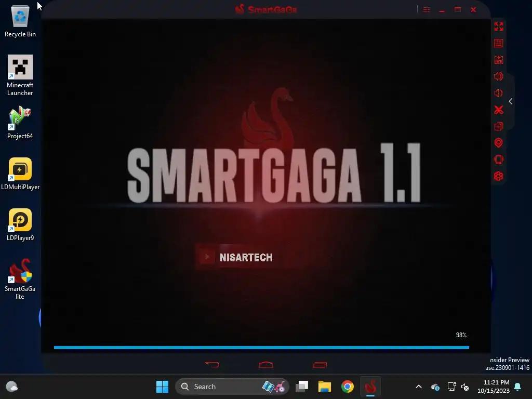Screen dimensions: 532x399
Task: Click the 98% loading text
Action: 461,335
